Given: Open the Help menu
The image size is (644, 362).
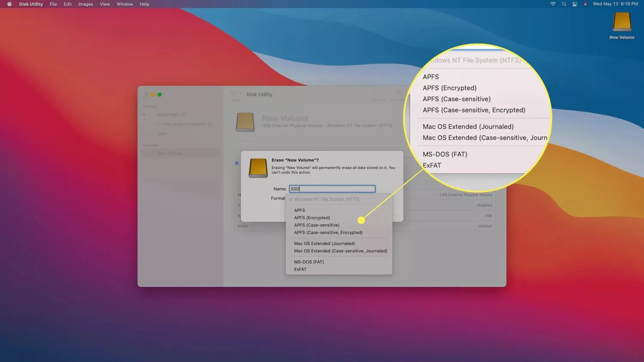Looking at the screenshot, I should point(145,4).
